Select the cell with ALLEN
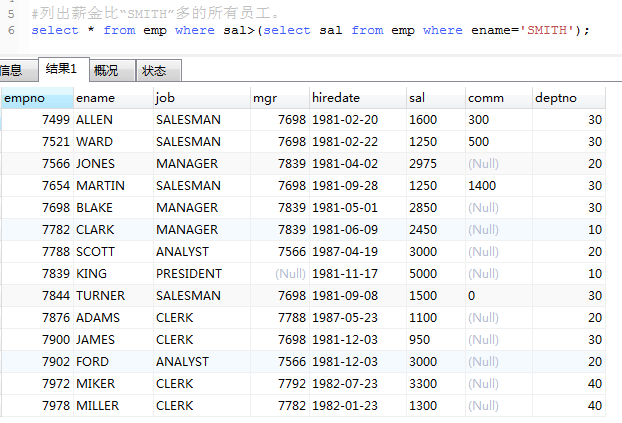The height and width of the screenshot is (423, 622). point(113,120)
